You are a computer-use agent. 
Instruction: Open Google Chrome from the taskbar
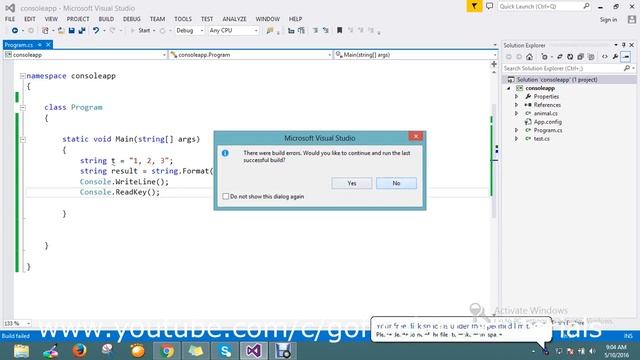click(x=167, y=351)
